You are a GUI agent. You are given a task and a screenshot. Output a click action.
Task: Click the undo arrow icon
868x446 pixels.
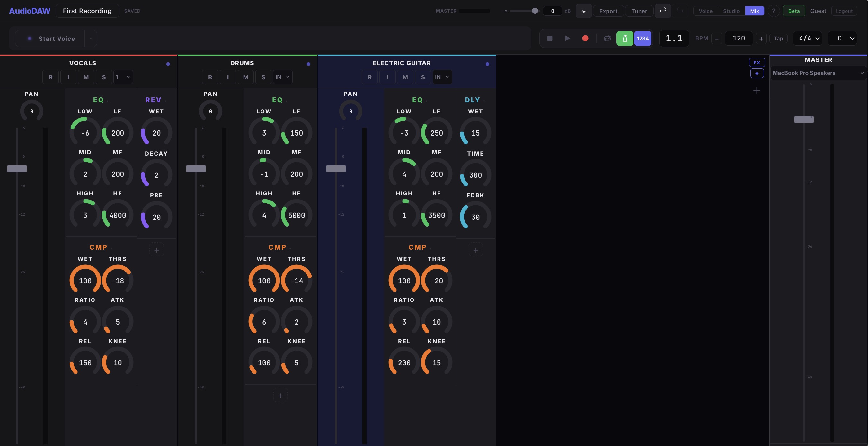pyautogui.click(x=663, y=11)
